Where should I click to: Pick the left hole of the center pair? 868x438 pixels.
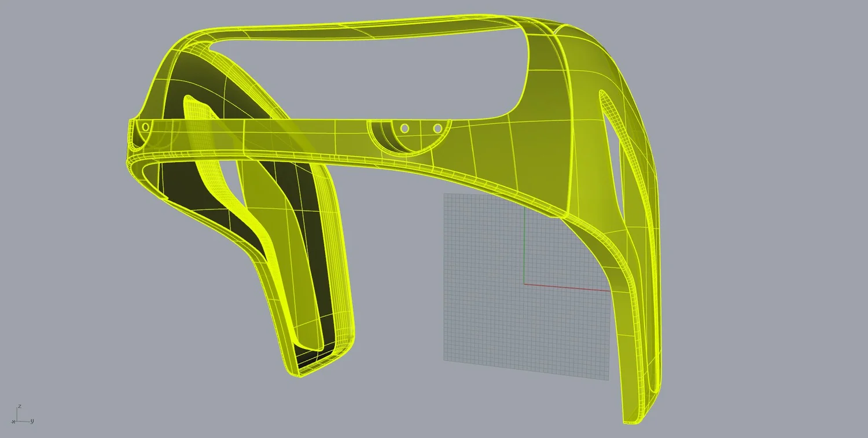click(404, 128)
